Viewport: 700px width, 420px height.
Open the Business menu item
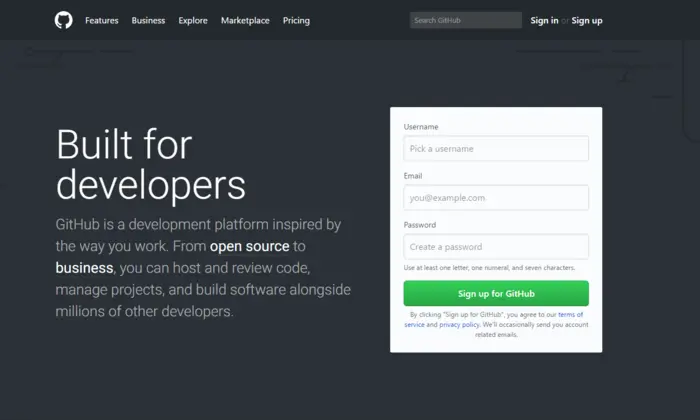coord(148,21)
